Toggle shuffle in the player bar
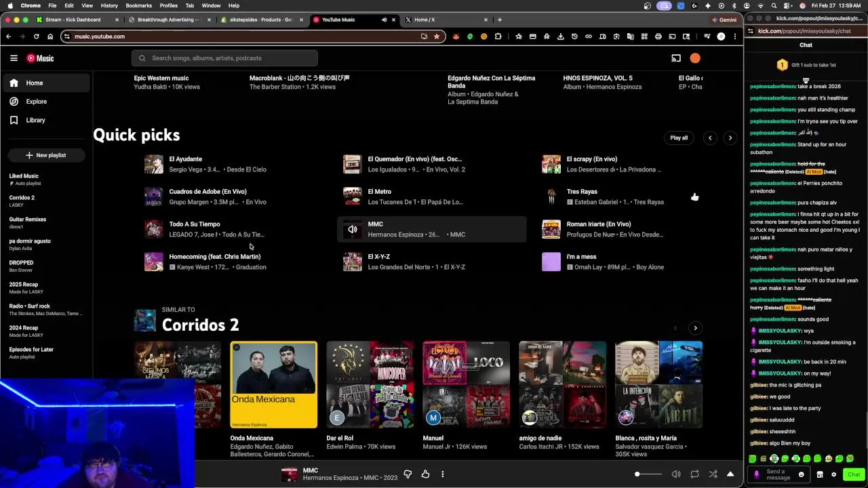 (x=713, y=474)
